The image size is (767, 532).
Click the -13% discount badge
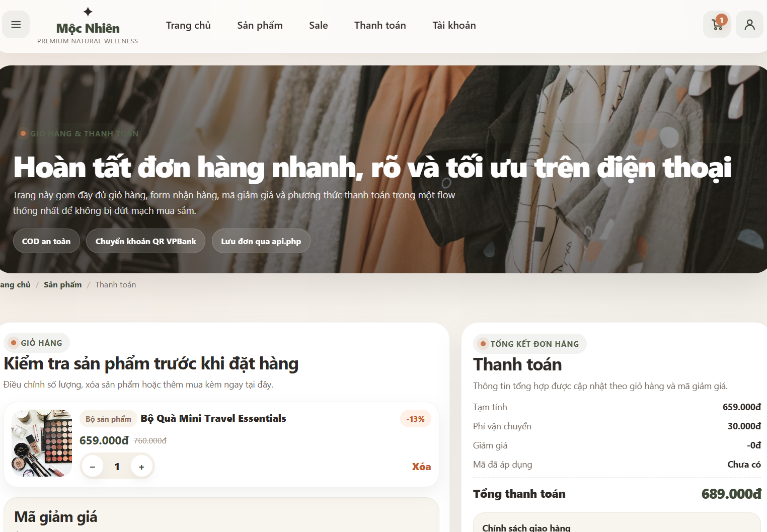[x=415, y=418]
